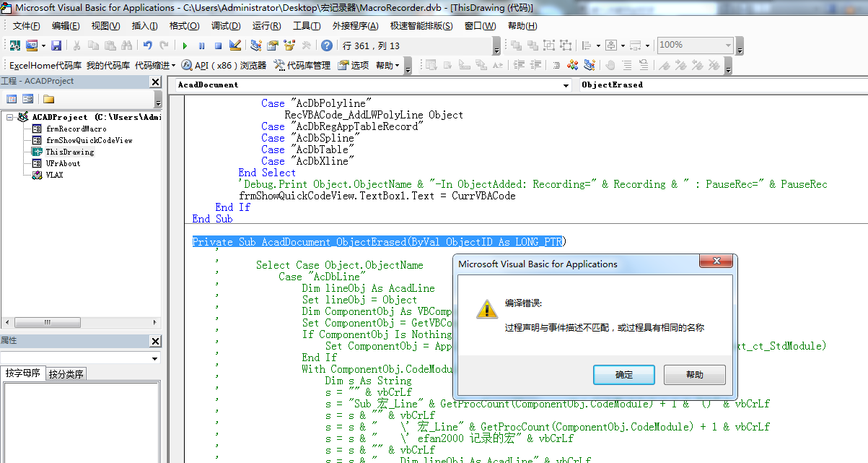Expand the 帮助 dropdown in add-in toolbar
This screenshot has width=868, height=463.
(x=388, y=65)
